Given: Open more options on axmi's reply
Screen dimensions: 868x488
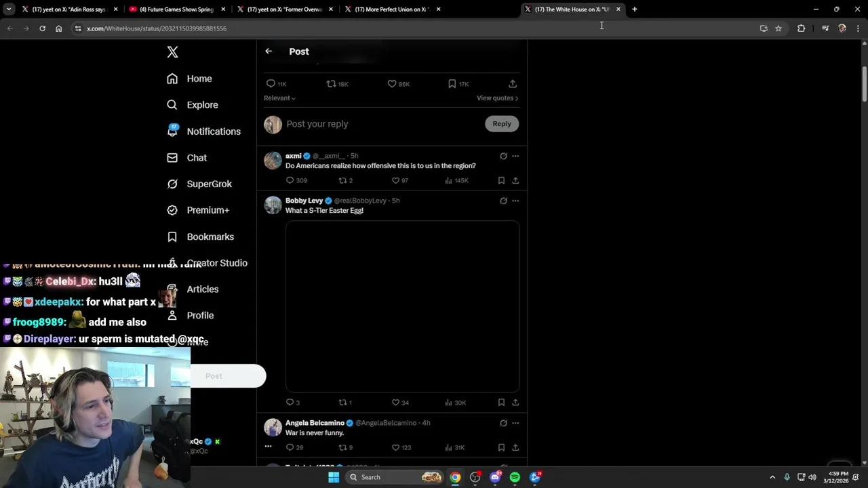Looking at the screenshot, I should [x=515, y=156].
